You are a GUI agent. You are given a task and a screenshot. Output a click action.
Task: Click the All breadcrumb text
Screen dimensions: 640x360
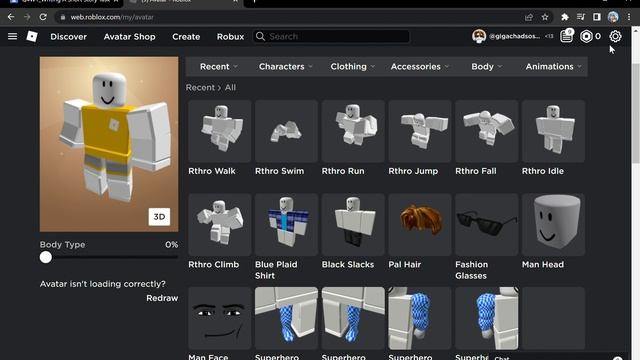230,87
